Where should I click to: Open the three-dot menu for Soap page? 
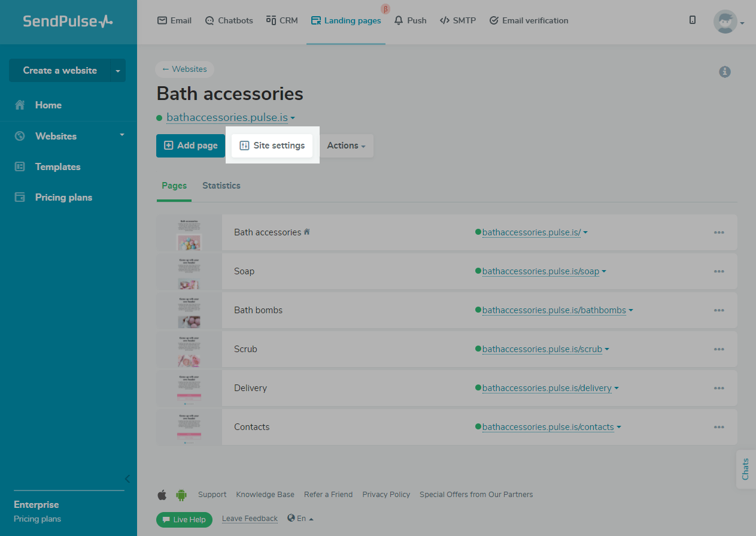[719, 271]
